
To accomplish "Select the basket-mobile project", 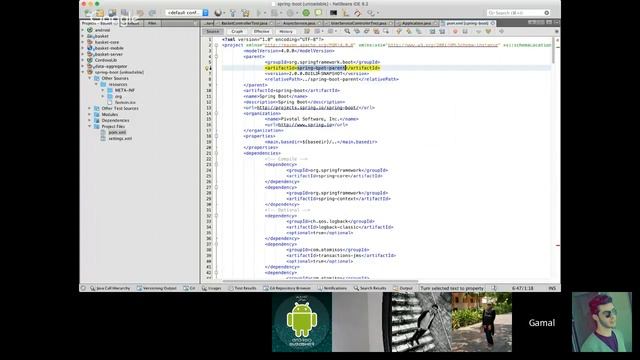I will (109, 48).
